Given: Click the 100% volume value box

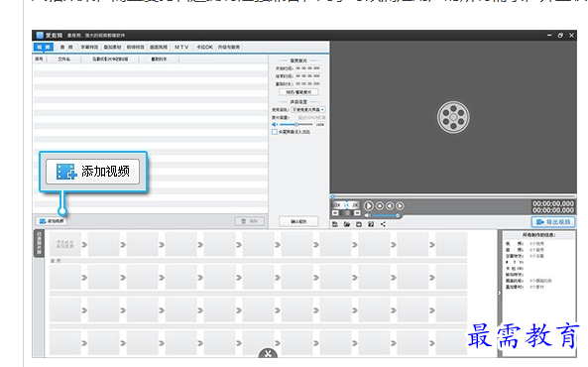Looking at the screenshot, I should (x=320, y=125).
